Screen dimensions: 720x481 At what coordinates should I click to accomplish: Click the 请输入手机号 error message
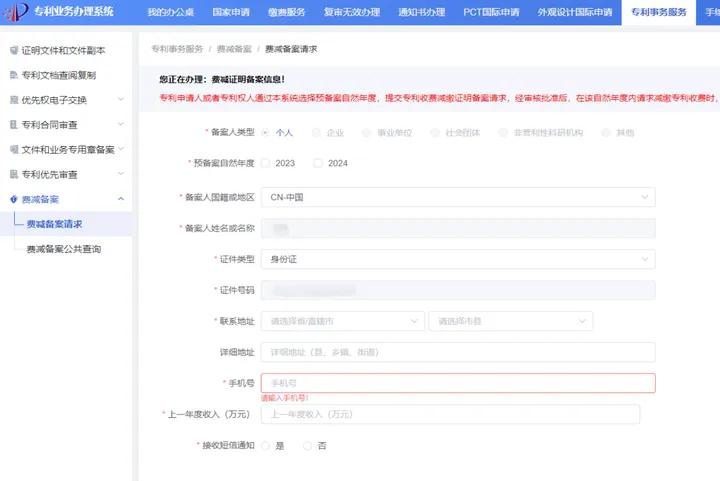coord(285,398)
